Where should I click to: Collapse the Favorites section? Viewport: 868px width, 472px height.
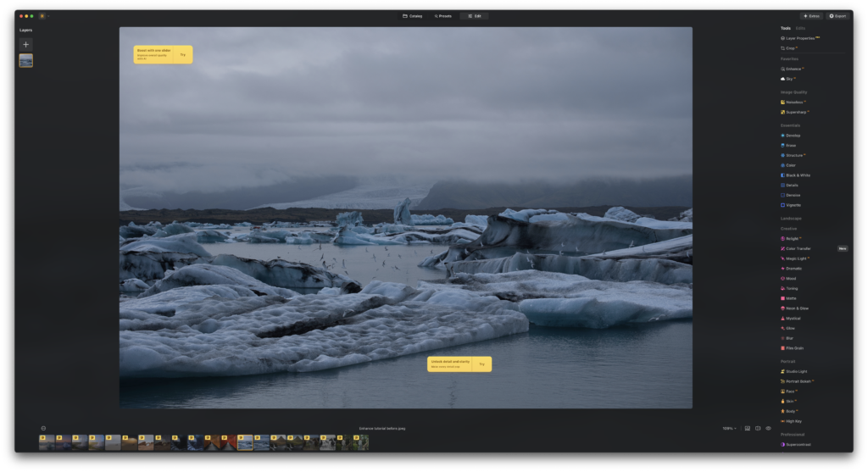(x=789, y=58)
